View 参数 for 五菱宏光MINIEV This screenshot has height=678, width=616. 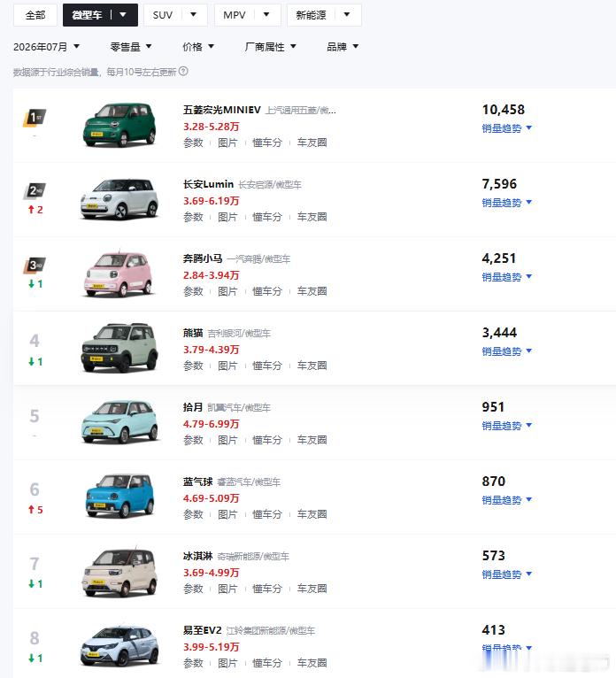(193, 143)
